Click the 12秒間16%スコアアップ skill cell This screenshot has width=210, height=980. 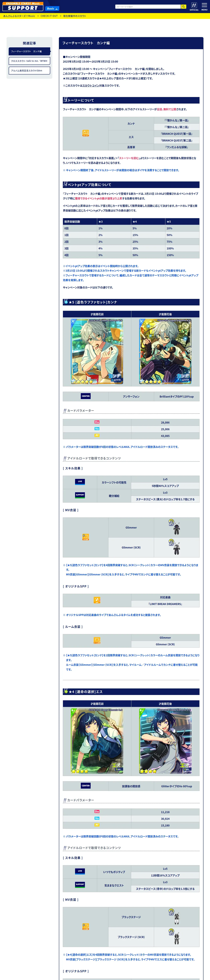[x=165, y=875]
